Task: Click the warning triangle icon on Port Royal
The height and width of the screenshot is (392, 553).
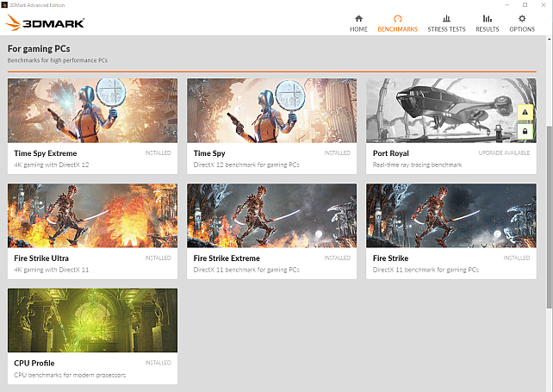Action: [525, 112]
